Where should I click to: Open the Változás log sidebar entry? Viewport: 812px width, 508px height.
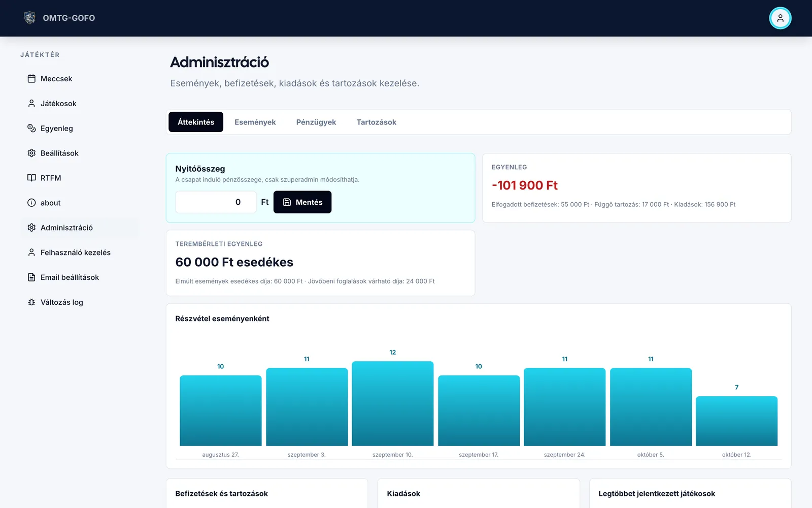[80, 302]
